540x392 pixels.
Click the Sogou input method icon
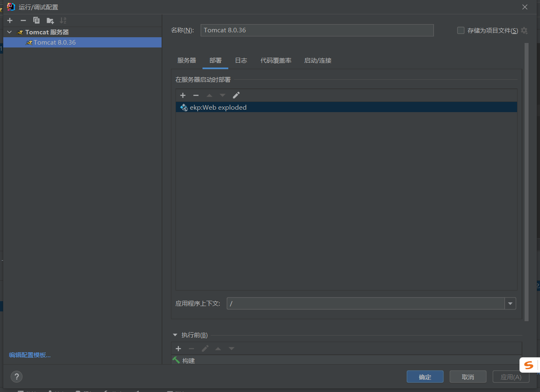point(529,365)
